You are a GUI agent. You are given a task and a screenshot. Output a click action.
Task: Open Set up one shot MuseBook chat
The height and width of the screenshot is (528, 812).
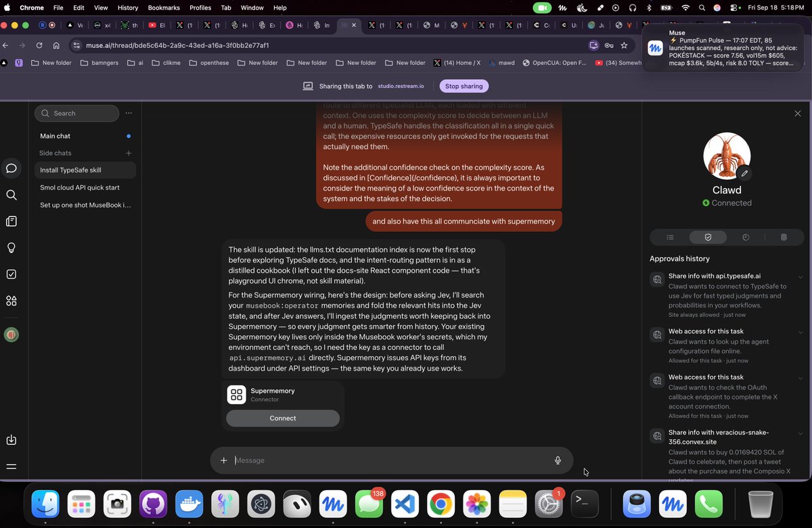pyautogui.click(x=85, y=205)
